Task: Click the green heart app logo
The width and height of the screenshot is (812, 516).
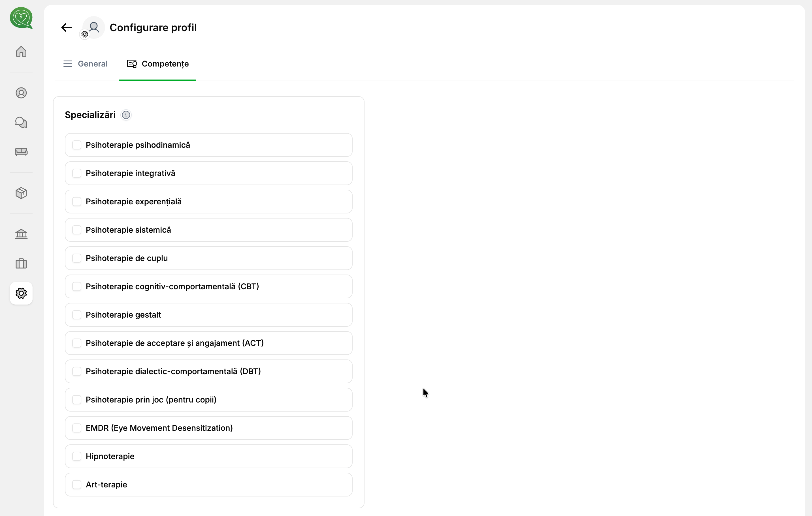Action: (21, 18)
